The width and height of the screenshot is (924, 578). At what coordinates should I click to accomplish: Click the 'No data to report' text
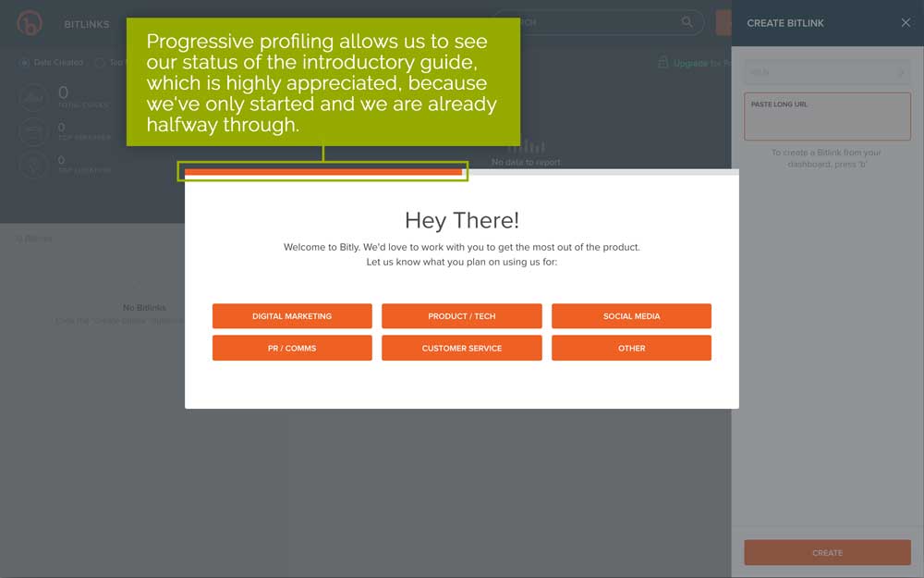coord(526,162)
